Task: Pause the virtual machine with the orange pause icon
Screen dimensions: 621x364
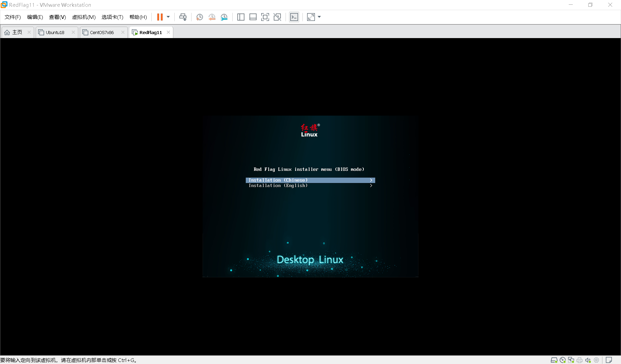Action: [x=160, y=17]
